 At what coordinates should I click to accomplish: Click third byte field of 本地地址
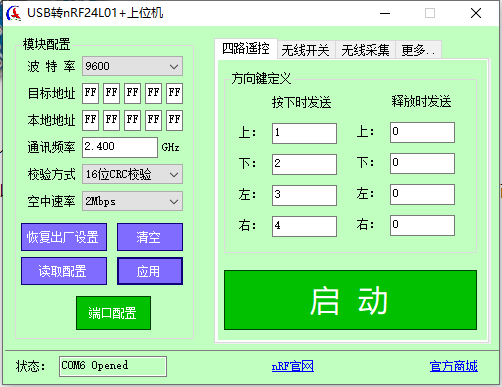pyautogui.click(x=132, y=120)
